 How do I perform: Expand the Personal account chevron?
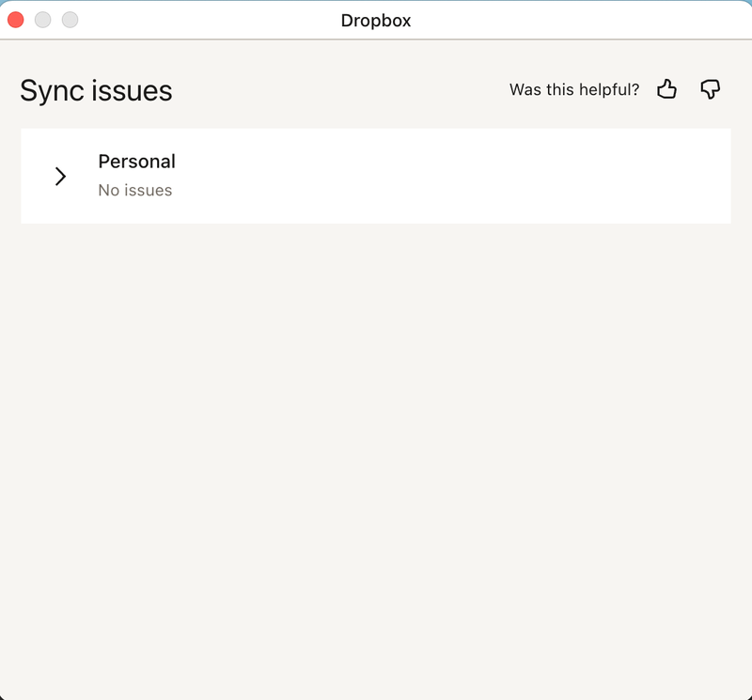pyautogui.click(x=60, y=176)
